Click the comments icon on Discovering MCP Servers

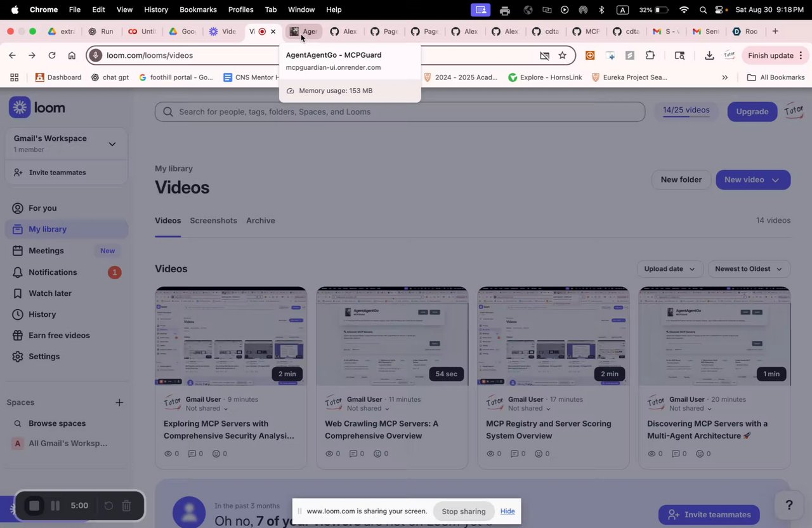point(676,454)
